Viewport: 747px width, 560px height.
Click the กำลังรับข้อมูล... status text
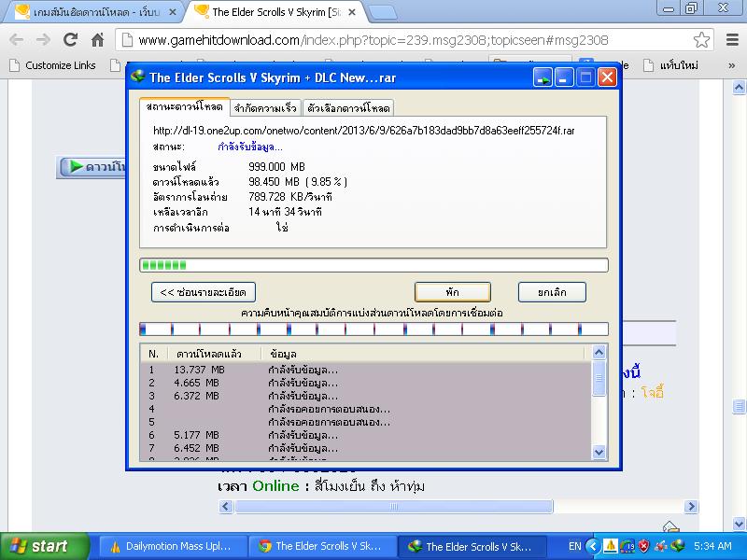pyautogui.click(x=250, y=147)
